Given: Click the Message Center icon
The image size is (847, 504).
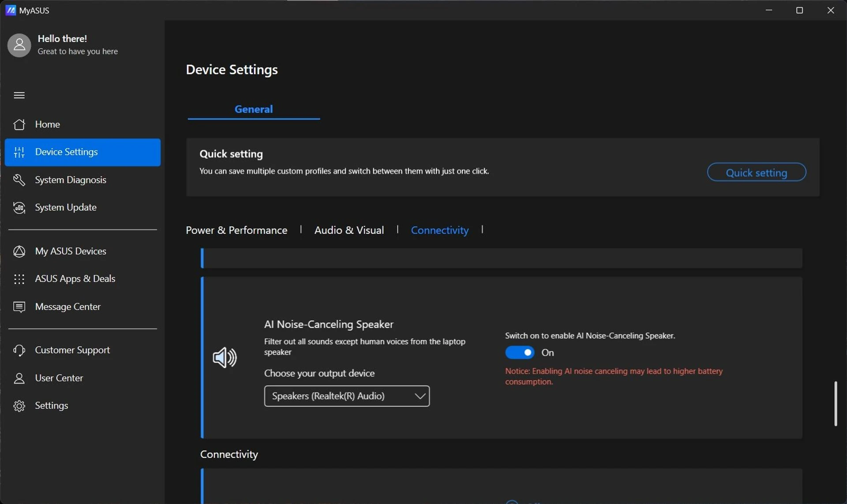Looking at the screenshot, I should tap(19, 307).
